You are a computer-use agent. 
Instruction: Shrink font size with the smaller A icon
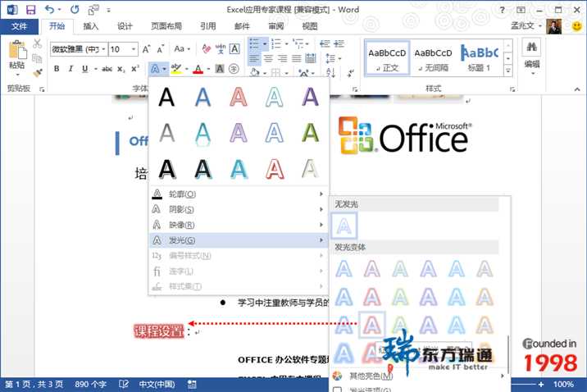(x=160, y=49)
